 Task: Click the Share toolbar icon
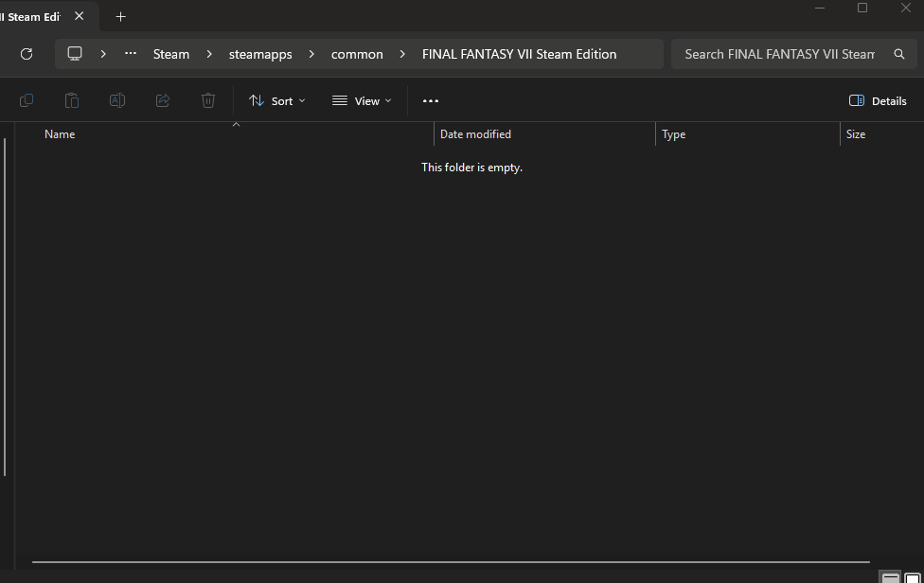click(x=163, y=100)
